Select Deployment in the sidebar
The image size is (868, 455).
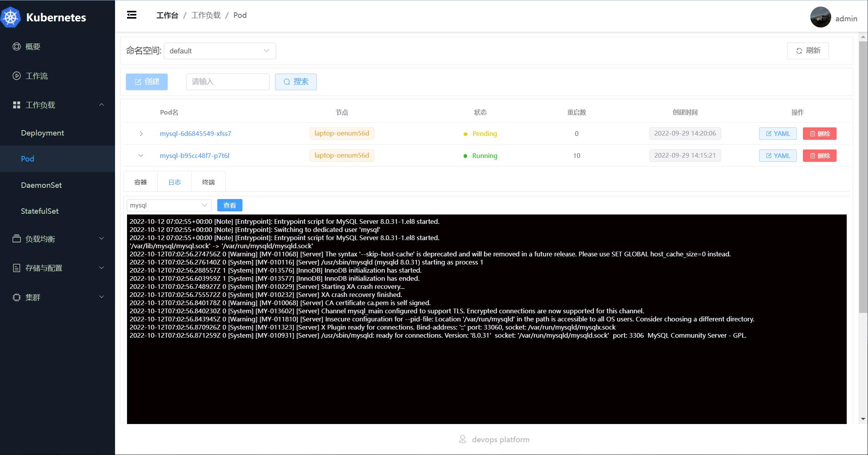pos(43,133)
